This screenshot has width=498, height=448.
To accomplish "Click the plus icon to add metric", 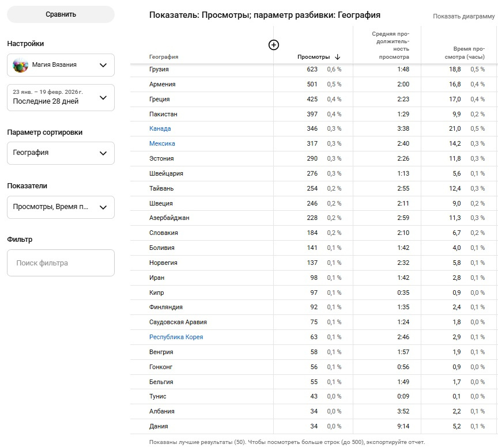I will point(274,45).
